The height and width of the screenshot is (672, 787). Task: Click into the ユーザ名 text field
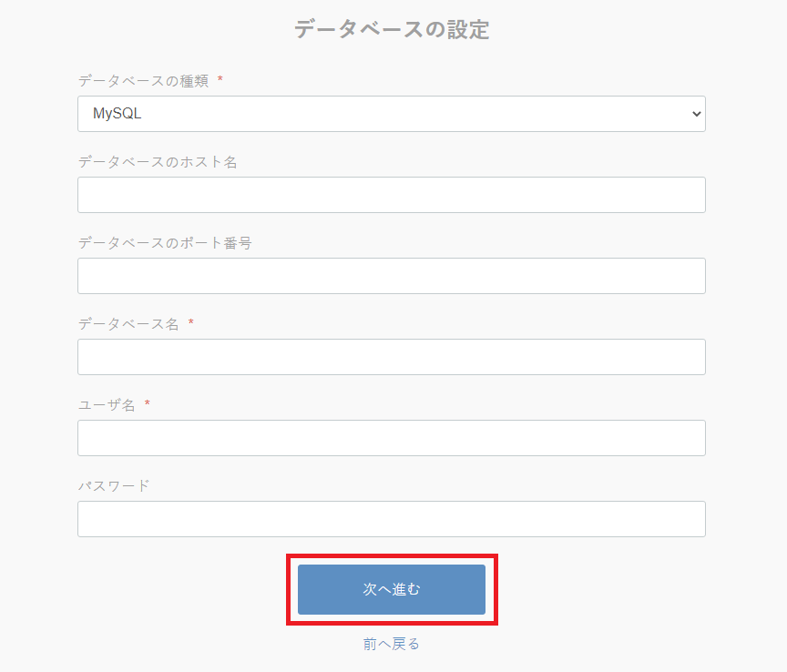[x=392, y=438]
